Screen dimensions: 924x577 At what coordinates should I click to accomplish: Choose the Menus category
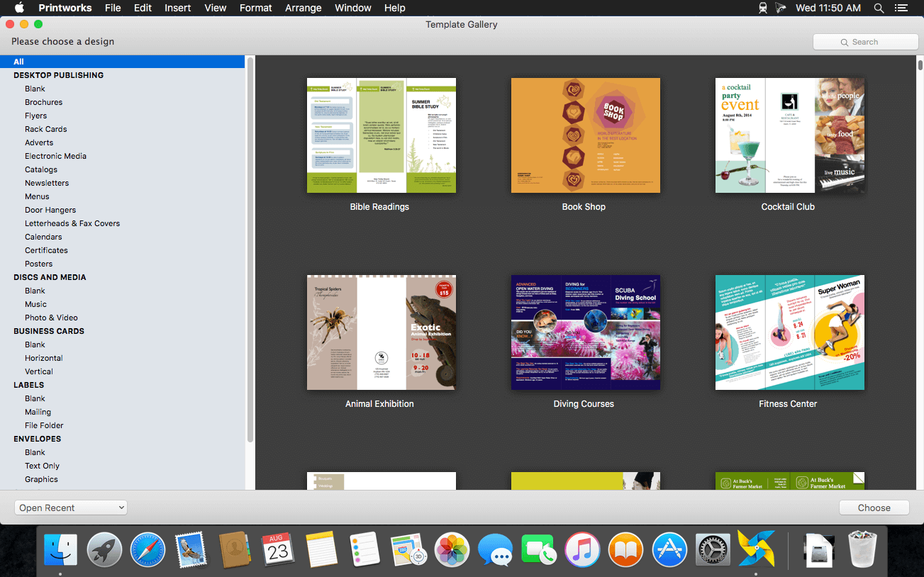pyautogui.click(x=38, y=196)
